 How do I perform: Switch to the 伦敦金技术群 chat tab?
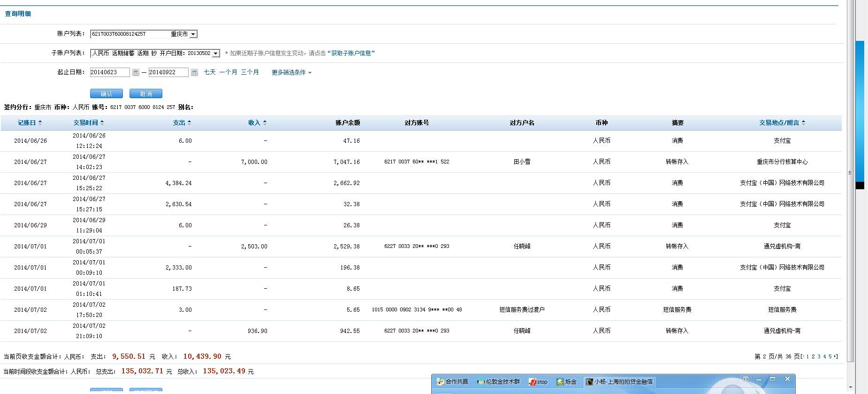498,382
